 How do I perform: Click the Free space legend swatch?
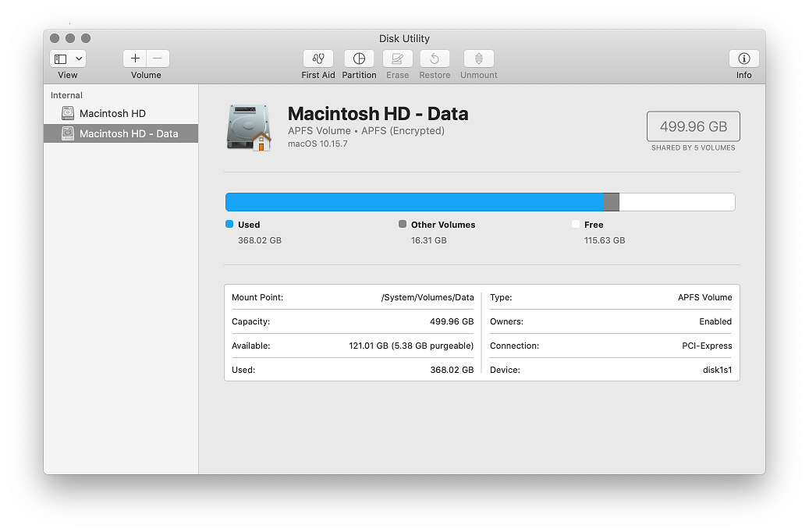click(x=575, y=224)
